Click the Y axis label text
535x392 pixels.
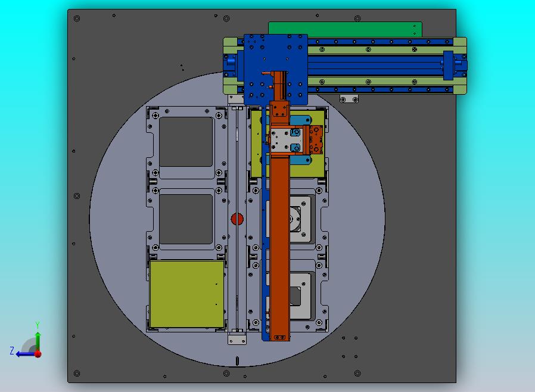click(x=38, y=325)
